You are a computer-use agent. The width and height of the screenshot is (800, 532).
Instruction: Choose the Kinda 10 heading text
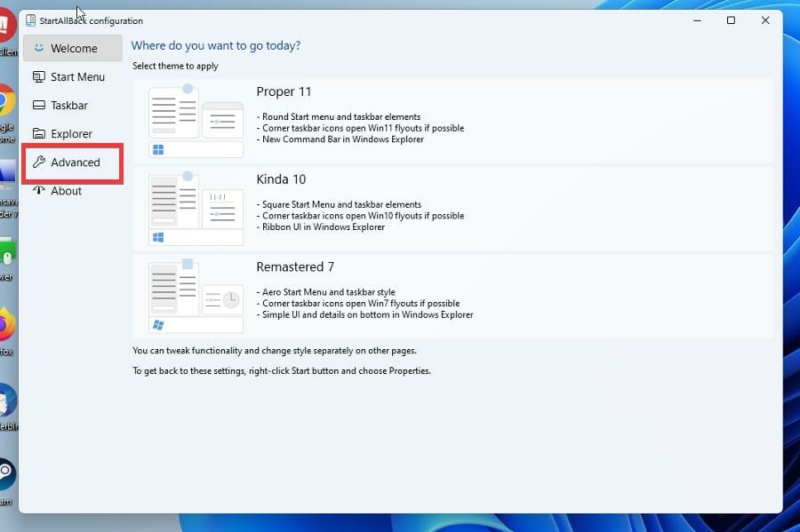click(281, 179)
